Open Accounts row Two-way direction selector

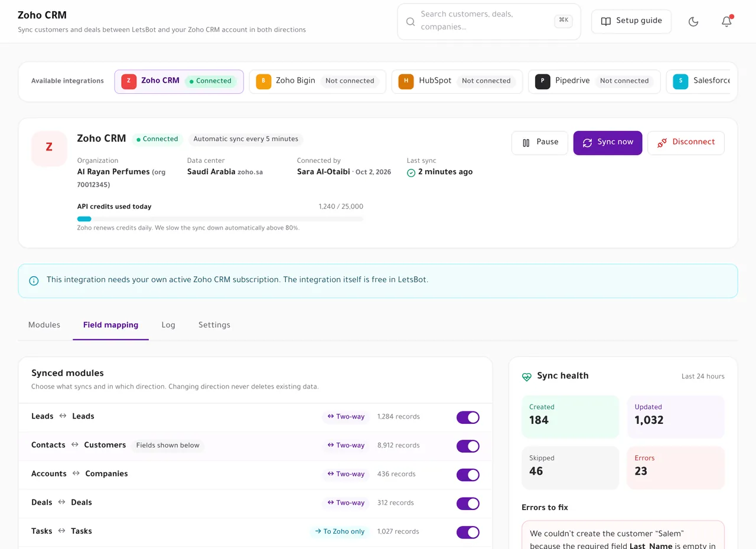pos(346,474)
